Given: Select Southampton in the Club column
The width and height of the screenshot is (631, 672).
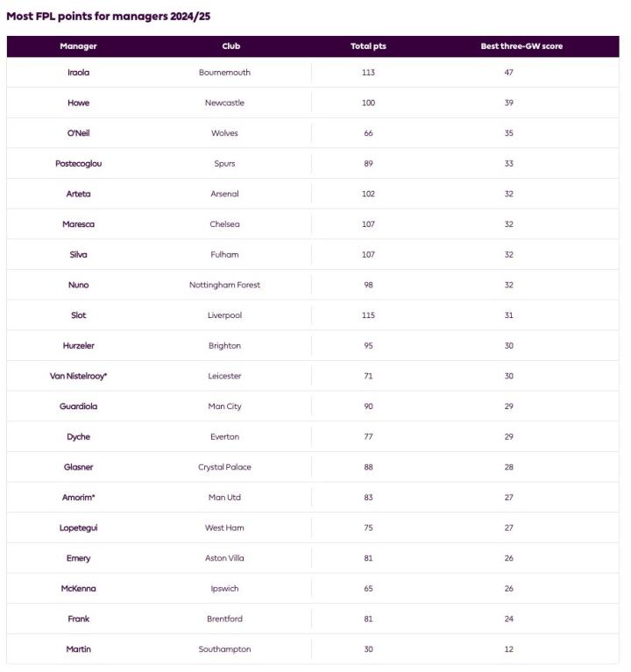Looking at the screenshot, I should click(224, 649).
